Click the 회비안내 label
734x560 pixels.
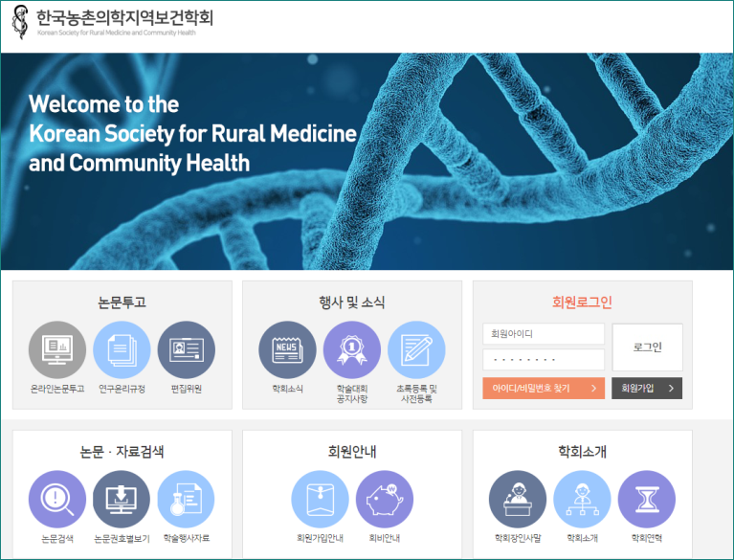(385, 538)
